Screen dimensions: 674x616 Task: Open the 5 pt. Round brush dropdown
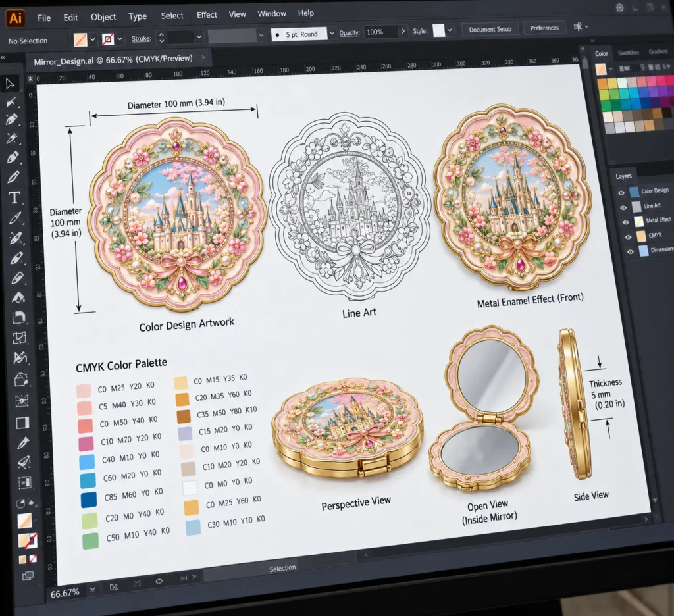[332, 33]
